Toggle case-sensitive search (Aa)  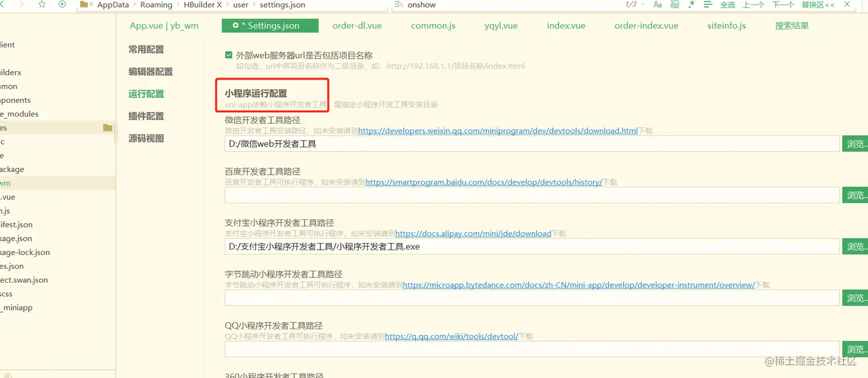tap(658, 5)
